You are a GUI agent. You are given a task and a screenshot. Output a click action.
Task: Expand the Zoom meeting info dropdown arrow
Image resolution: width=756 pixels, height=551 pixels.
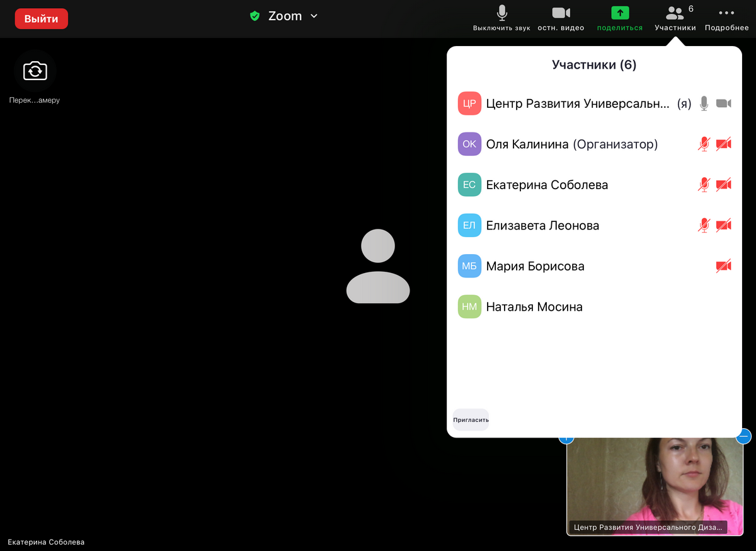click(x=314, y=16)
